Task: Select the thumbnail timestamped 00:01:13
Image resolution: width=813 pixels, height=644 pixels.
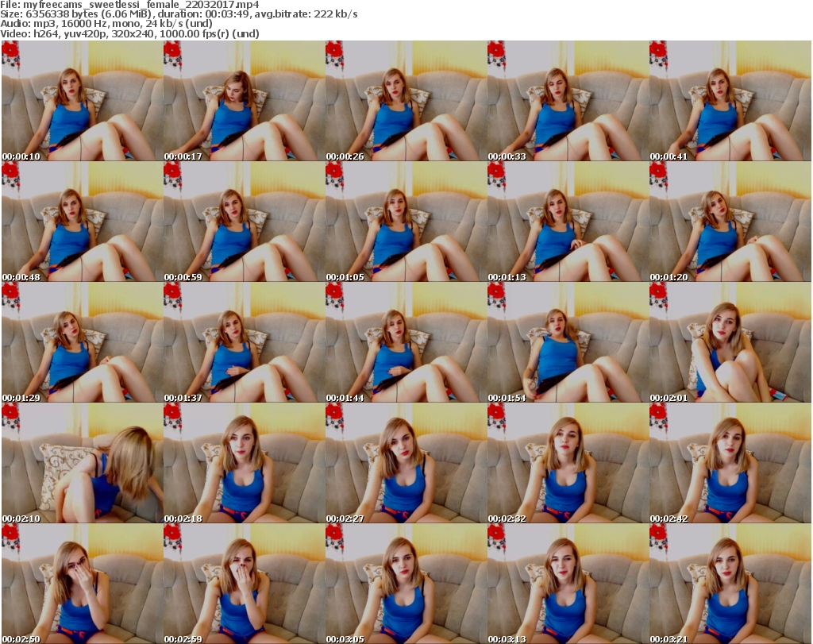Action: (x=568, y=222)
